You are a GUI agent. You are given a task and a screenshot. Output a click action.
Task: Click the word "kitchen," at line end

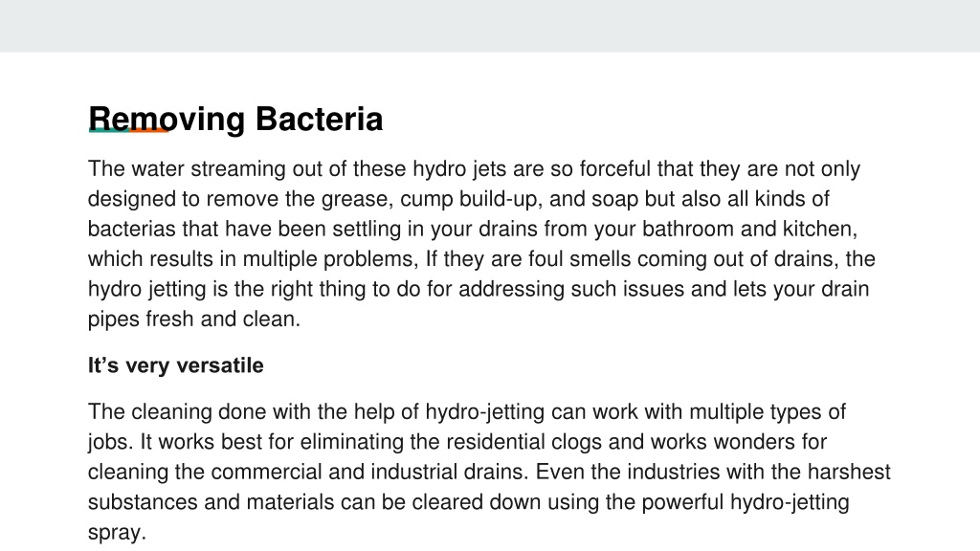[x=820, y=229]
